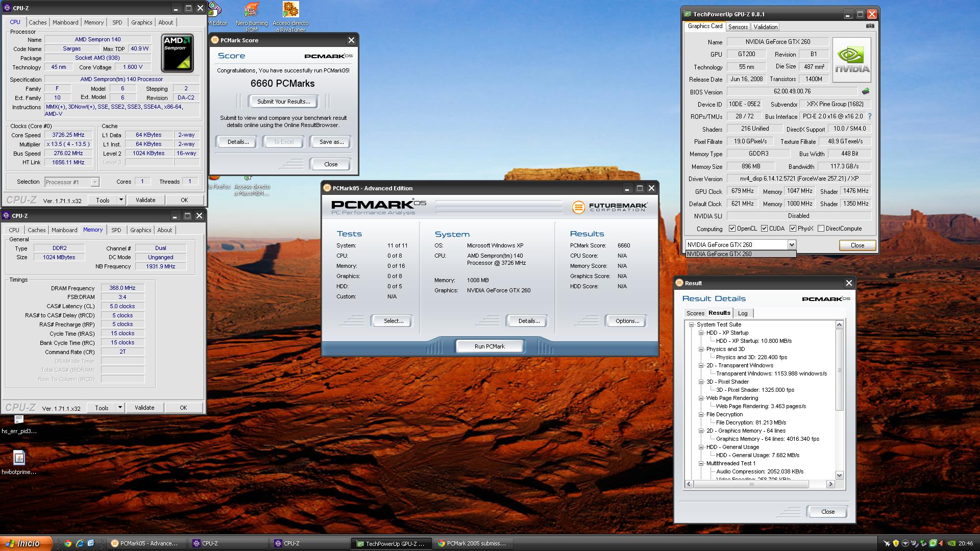The image size is (980, 551).
Task: Collapse the Physics and 3D node
Action: (701, 349)
